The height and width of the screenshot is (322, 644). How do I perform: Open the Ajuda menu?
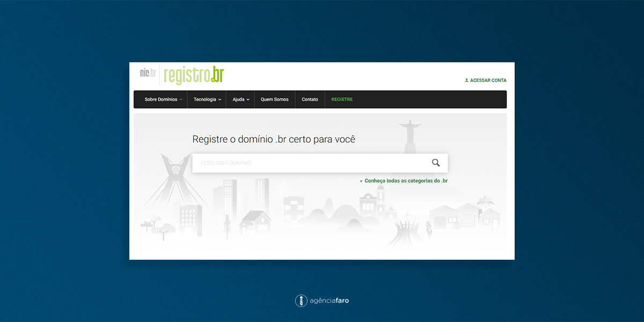pyautogui.click(x=238, y=99)
